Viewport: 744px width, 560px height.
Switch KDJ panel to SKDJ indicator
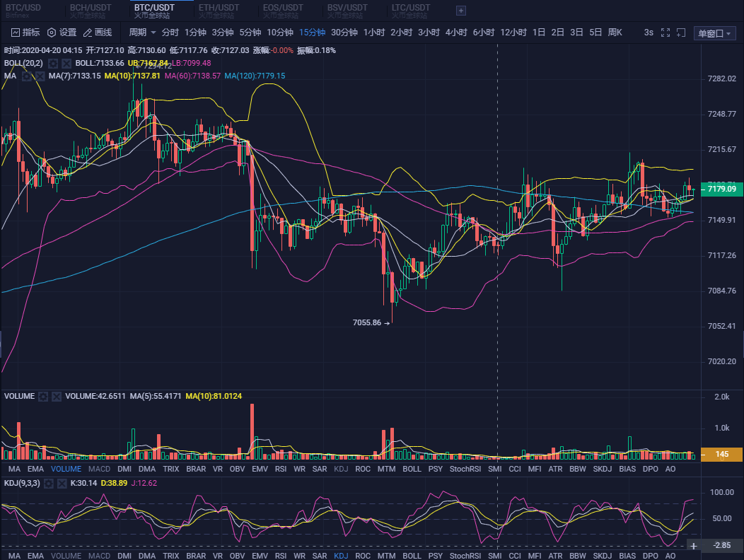(x=602, y=556)
